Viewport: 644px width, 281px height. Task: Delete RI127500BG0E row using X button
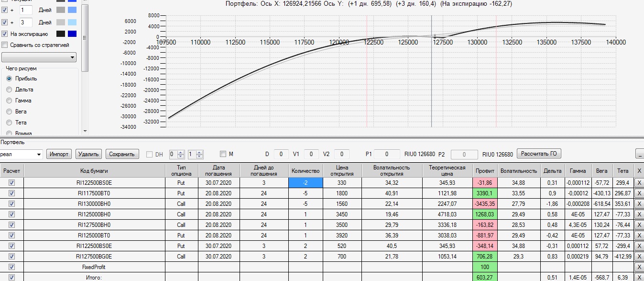click(x=639, y=257)
